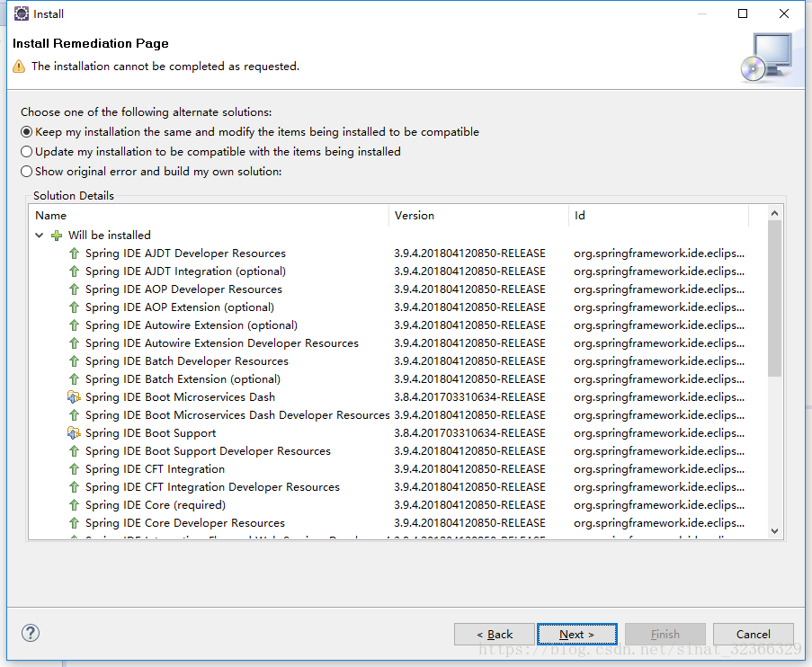Click arrow icon of Spring IDE AJDT Integration (optional)
Screen dimensions: 812x667
[74, 271]
